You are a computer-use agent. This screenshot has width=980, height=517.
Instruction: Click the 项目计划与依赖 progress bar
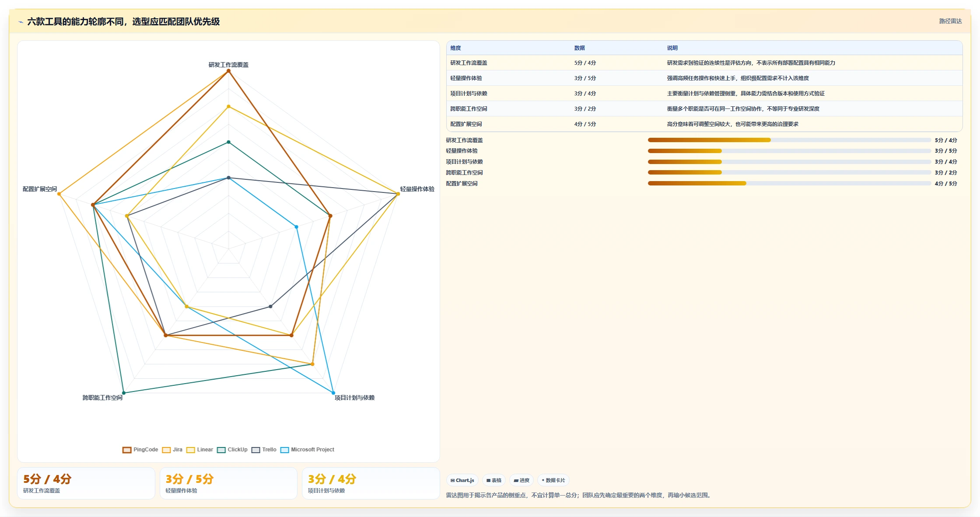click(789, 162)
